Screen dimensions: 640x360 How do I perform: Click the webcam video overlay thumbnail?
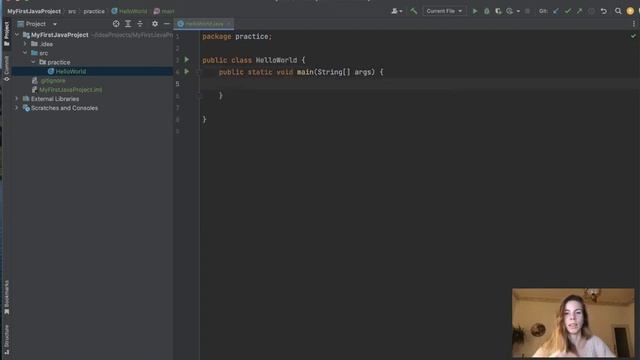(x=573, y=322)
